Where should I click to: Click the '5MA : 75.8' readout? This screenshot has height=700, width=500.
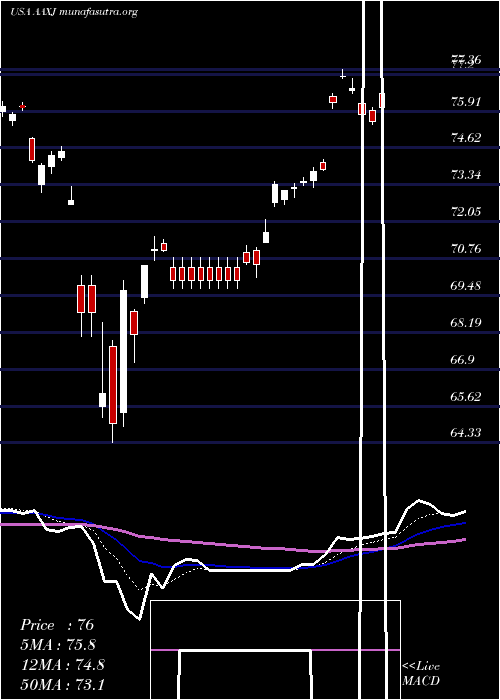58,644
